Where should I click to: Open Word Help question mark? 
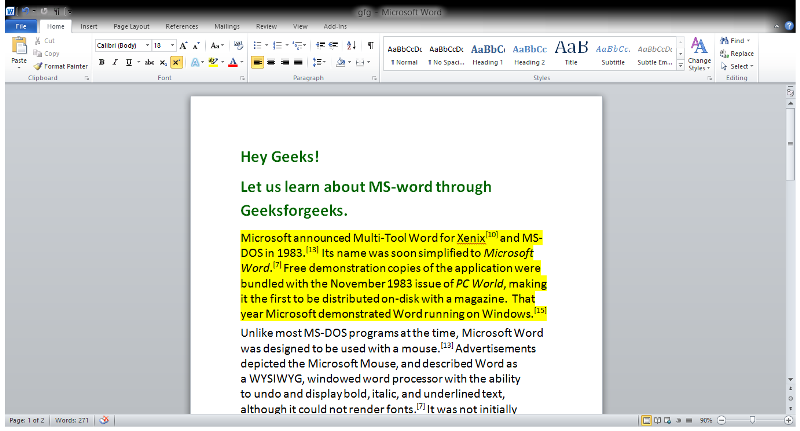[789, 26]
